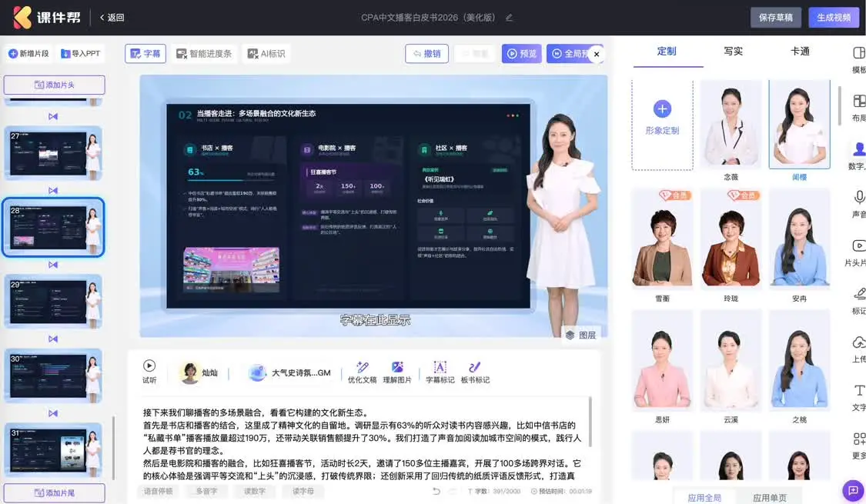Click the 试听 play preview icon
The image size is (866, 504).
[x=149, y=367]
